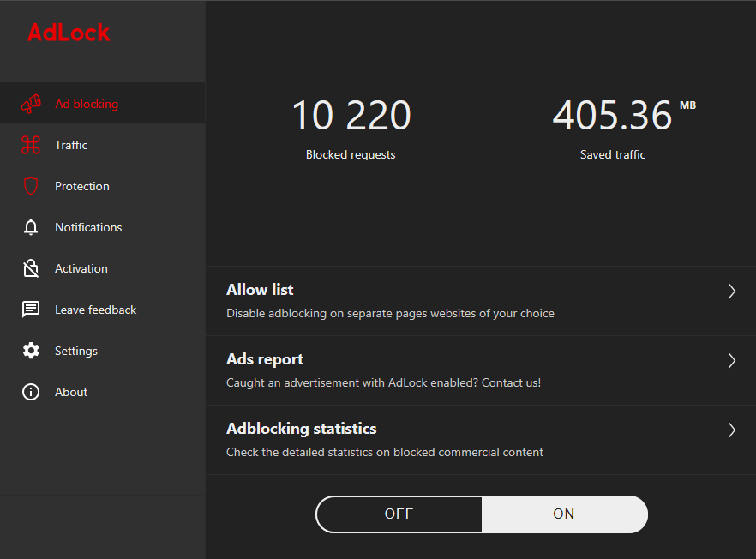
Task: Navigate to the Protection section
Action: (81, 185)
